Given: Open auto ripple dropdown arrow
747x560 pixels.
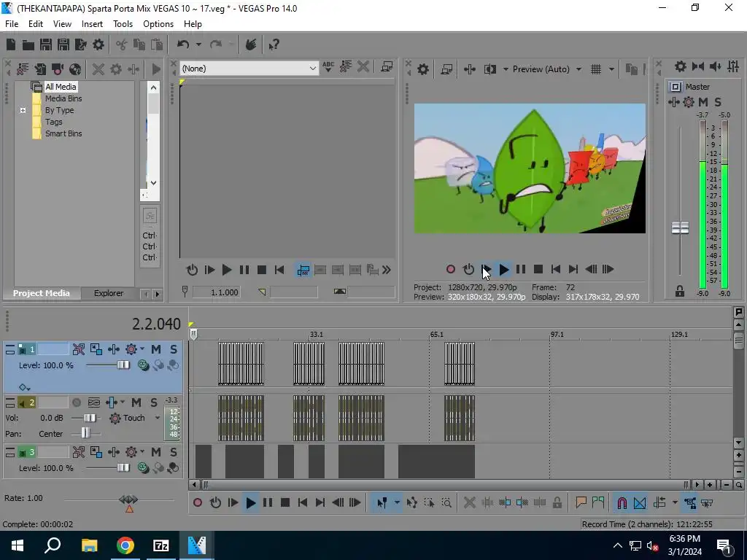Looking at the screenshot, I should click(x=675, y=502).
